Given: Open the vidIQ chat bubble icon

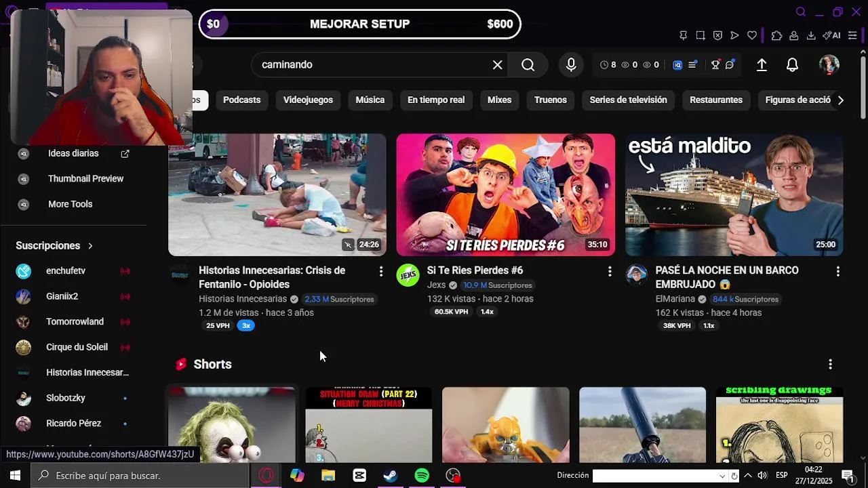Looking at the screenshot, I should click(730, 65).
